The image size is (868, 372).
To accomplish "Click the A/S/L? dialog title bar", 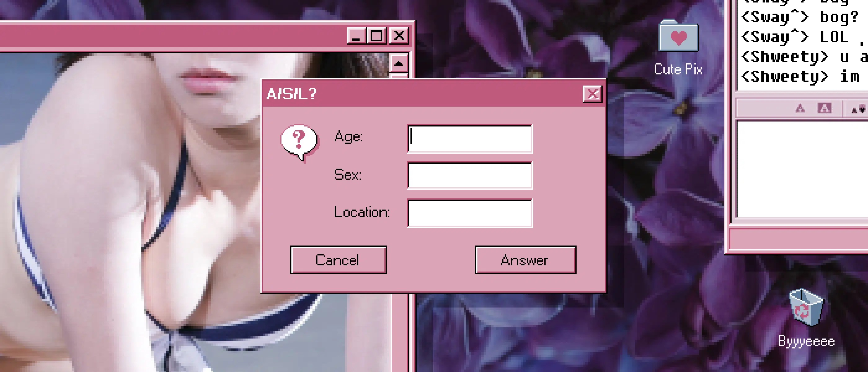I will (421, 94).
